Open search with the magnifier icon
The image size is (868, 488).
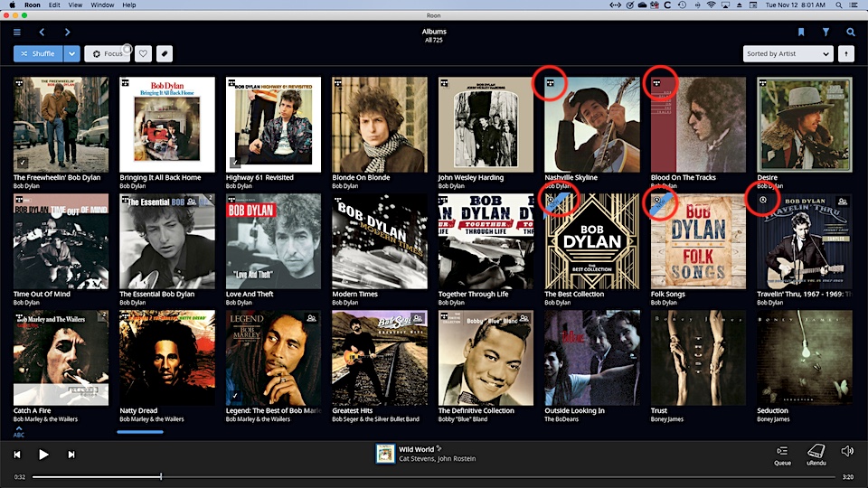(x=851, y=33)
